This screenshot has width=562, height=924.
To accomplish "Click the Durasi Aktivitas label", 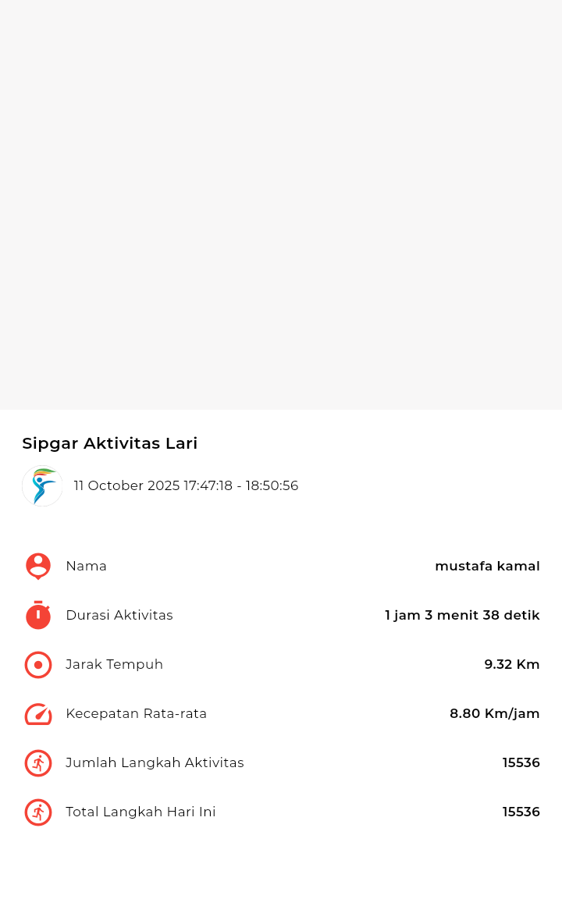I will tap(119, 615).
